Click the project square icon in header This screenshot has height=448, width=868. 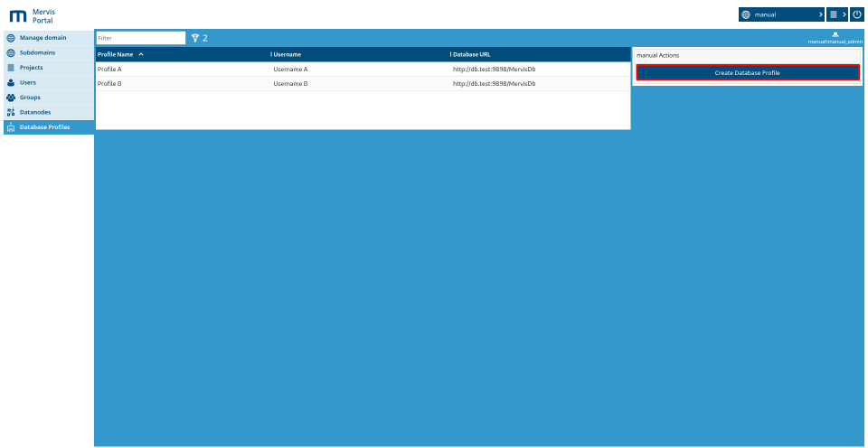(x=834, y=15)
